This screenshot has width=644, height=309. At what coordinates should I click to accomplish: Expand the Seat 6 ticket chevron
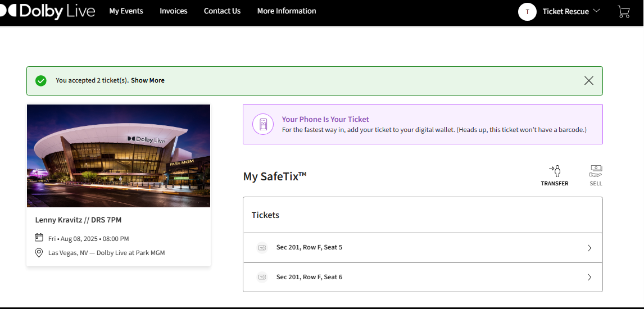click(589, 278)
